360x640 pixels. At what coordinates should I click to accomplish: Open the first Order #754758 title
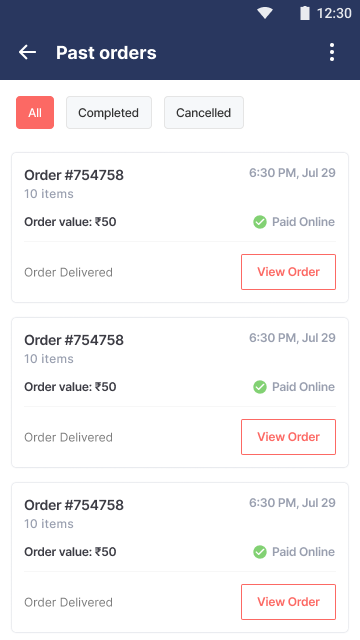(74, 175)
